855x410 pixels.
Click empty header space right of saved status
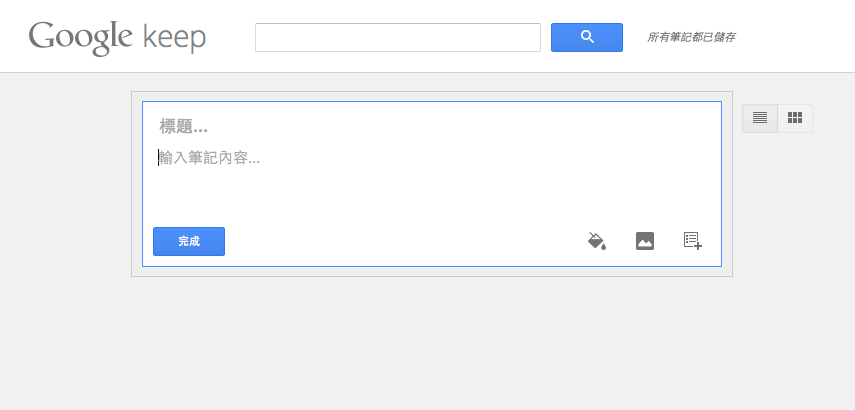[x=796, y=38]
